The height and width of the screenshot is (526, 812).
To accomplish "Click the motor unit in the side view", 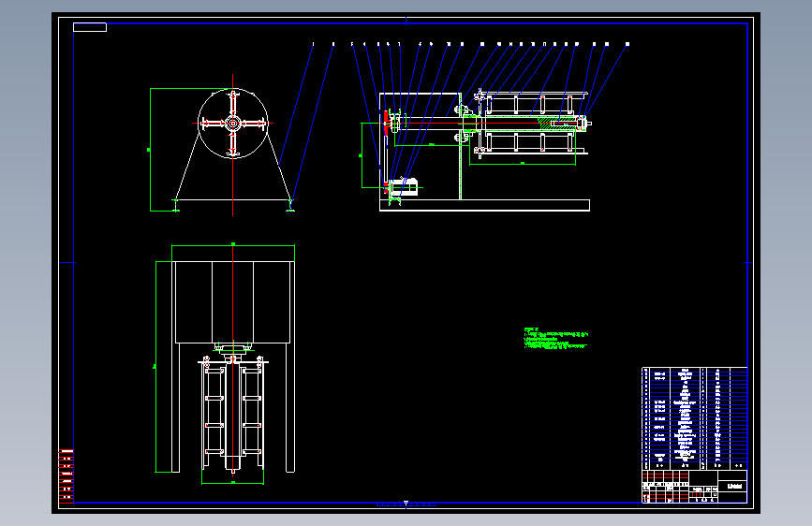I will pyautogui.click(x=404, y=187).
